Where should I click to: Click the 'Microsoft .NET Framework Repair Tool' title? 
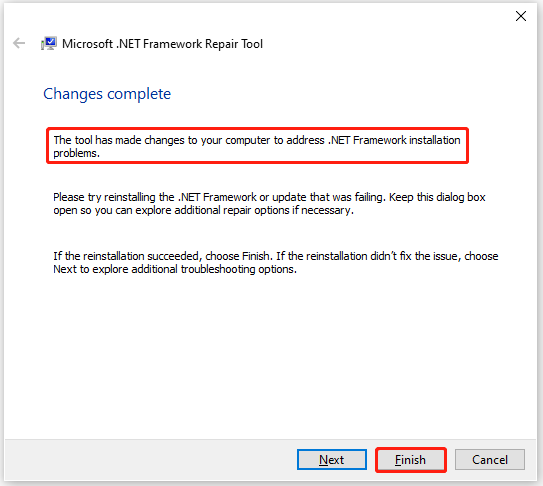tap(162, 44)
